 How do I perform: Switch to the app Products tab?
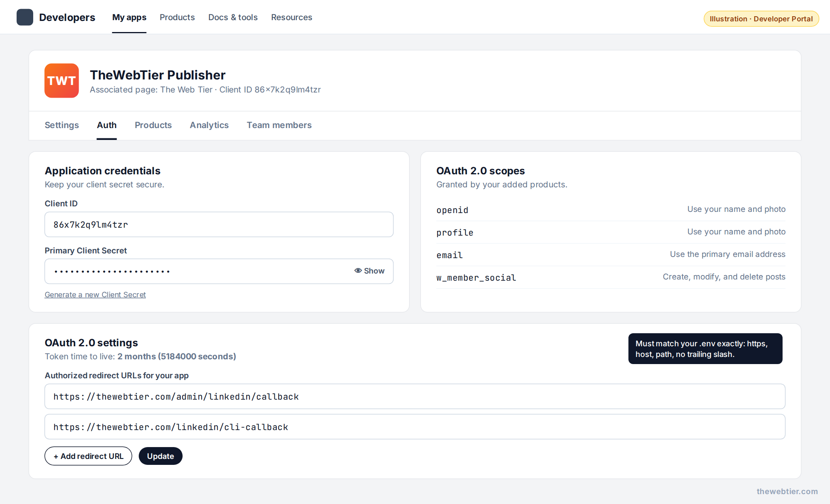153,125
